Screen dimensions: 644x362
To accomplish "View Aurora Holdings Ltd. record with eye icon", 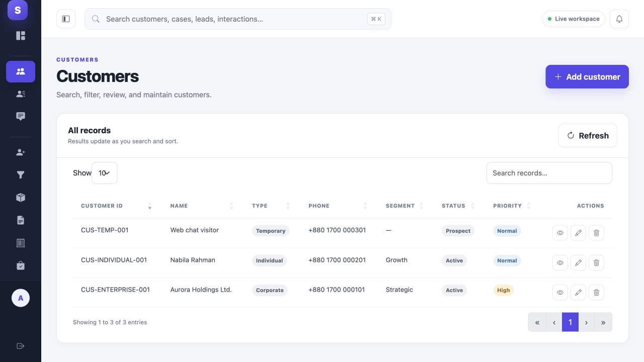I will (560, 292).
